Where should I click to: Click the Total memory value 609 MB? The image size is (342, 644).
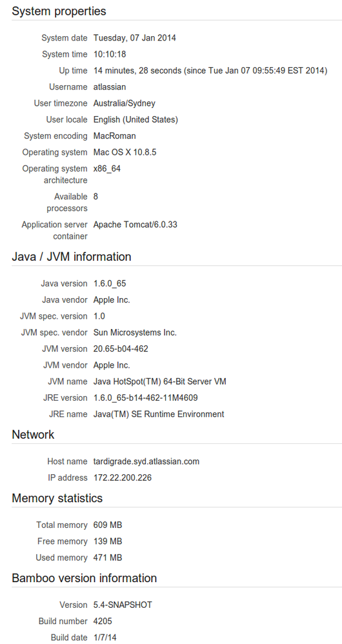tap(108, 525)
